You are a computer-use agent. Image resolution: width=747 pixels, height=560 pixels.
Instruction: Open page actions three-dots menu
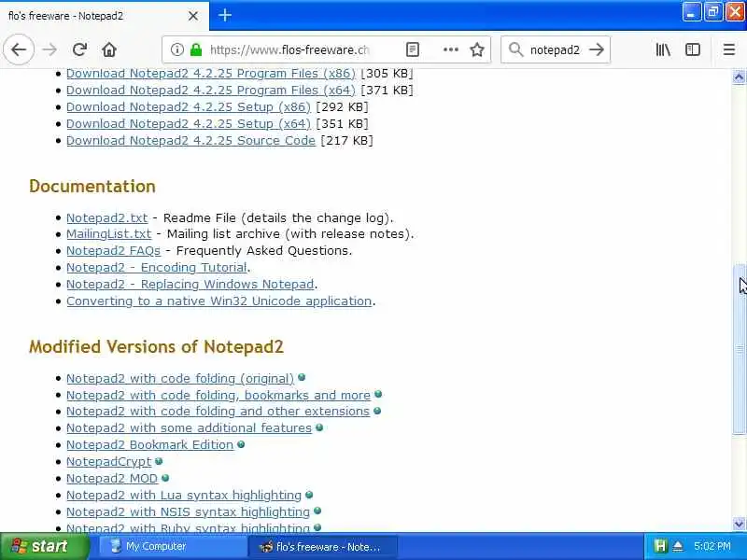pos(451,49)
